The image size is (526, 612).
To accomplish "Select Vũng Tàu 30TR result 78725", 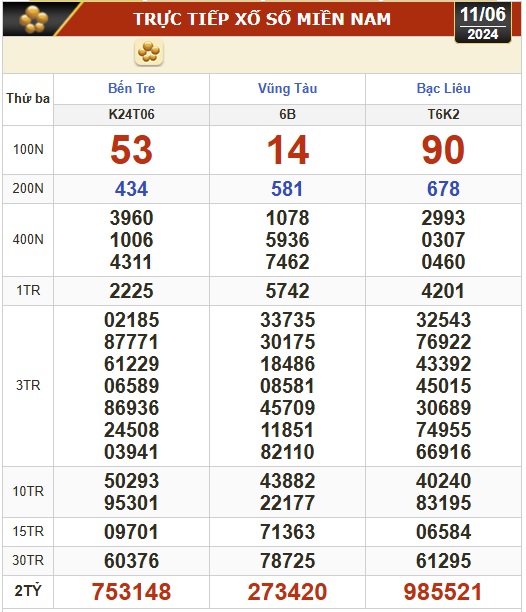I will coord(288,561).
